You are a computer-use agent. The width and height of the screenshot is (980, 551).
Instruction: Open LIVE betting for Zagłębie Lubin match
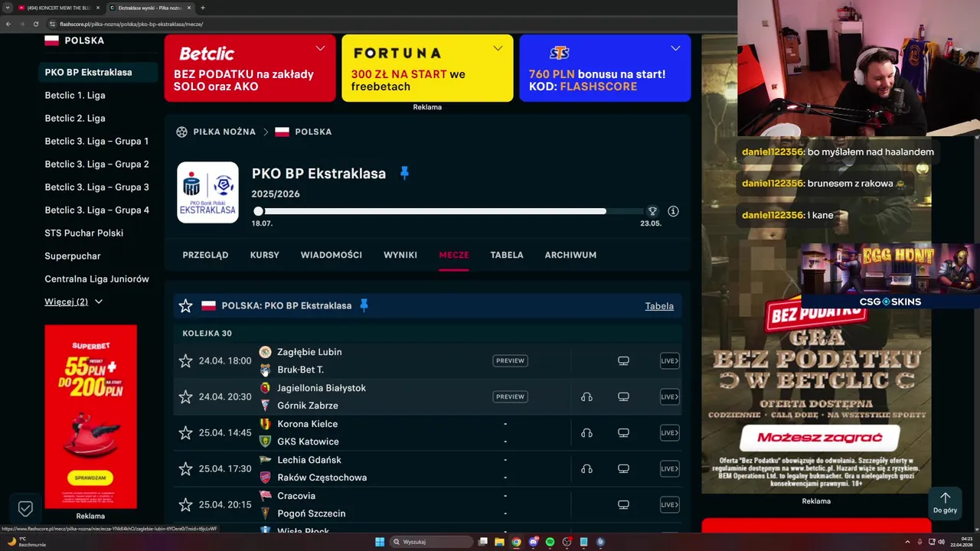pyautogui.click(x=669, y=360)
